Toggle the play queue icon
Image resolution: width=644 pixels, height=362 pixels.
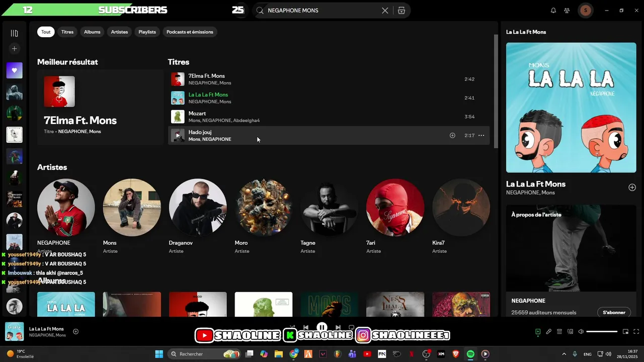click(x=559, y=331)
